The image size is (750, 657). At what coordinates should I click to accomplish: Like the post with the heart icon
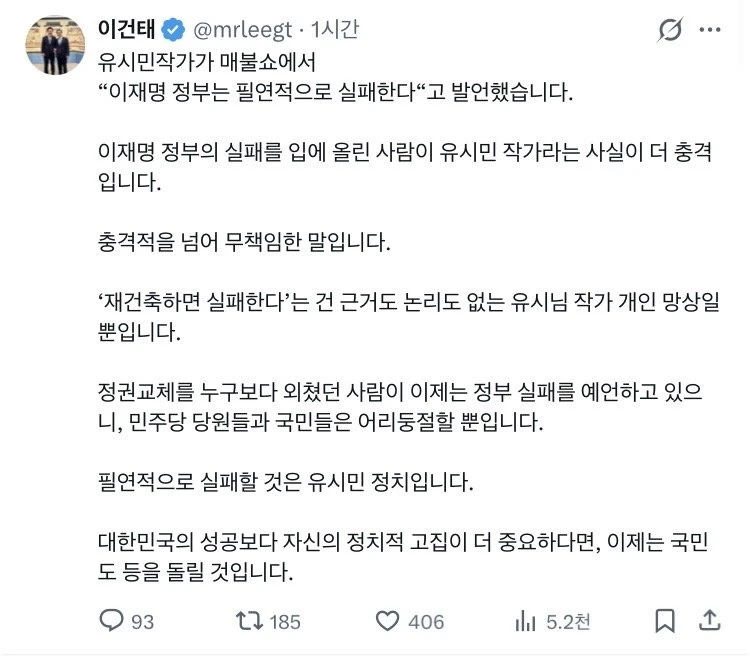[387, 621]
